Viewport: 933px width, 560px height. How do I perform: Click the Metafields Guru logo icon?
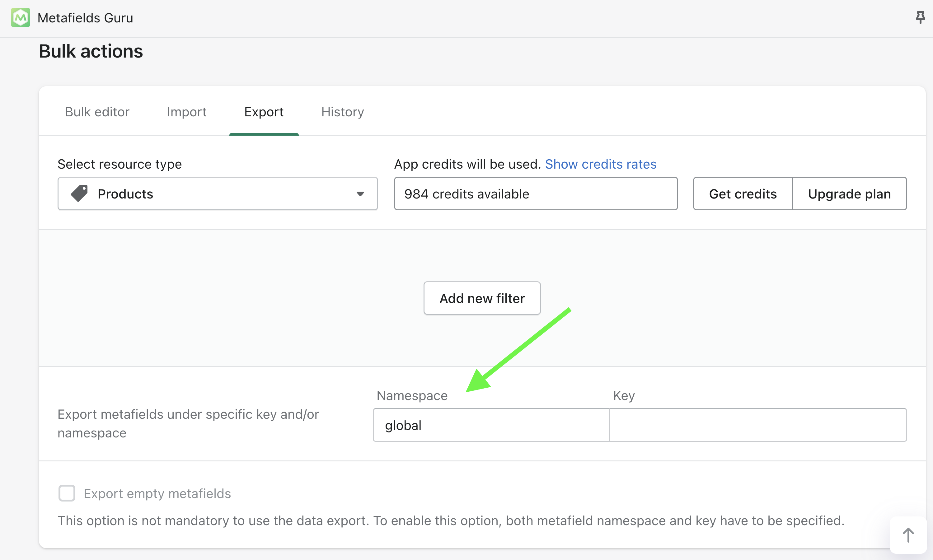pos(20,17)
